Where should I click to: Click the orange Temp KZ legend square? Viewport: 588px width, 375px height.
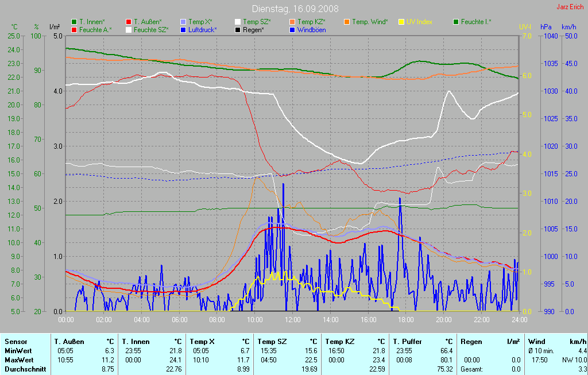pos(292,22)
